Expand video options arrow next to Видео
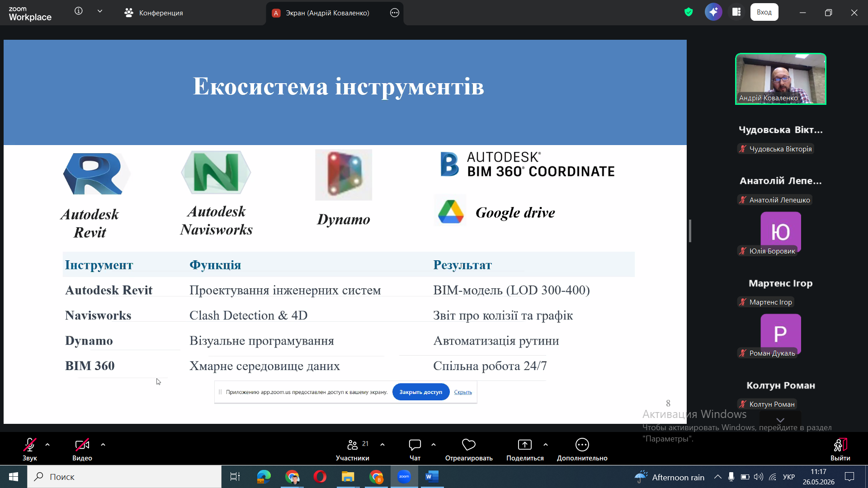Image resolution: width=868 pixels, height=488 pixels. pyautogui.click(x=103, y=445)
